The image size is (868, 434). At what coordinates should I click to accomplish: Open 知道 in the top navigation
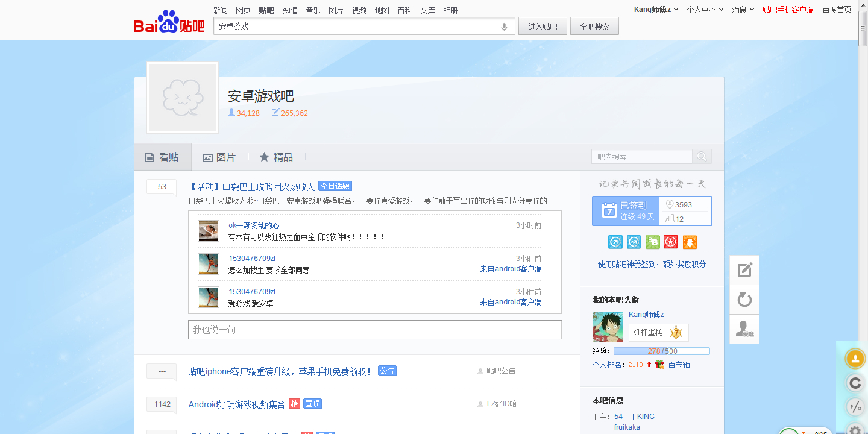pos(291,10)
